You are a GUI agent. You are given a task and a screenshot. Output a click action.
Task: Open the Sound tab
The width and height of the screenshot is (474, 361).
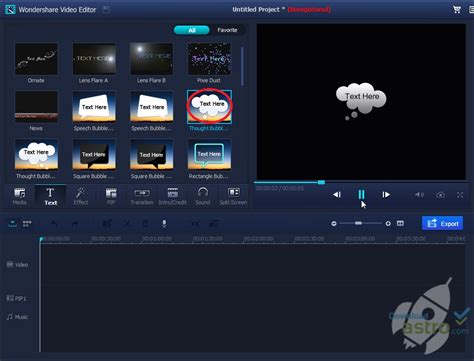click(x=203, y=196)
